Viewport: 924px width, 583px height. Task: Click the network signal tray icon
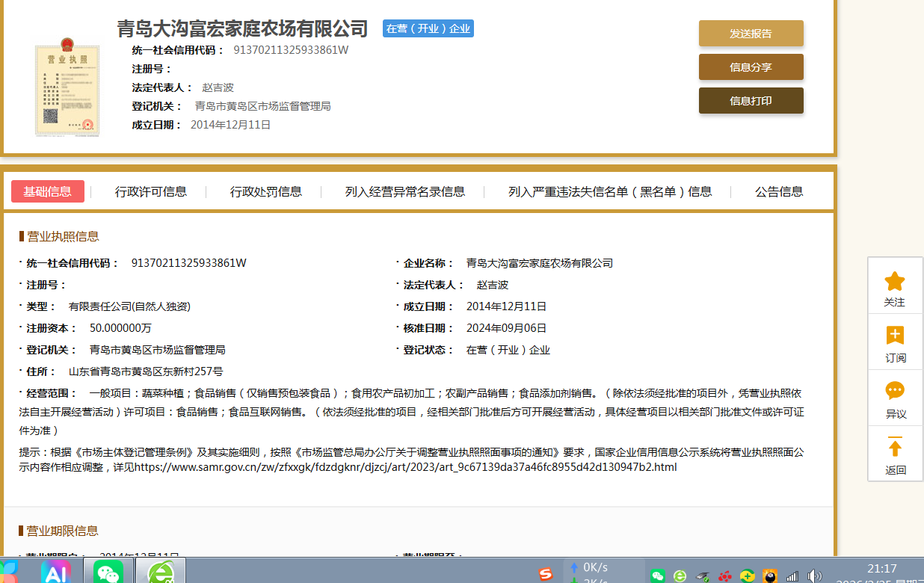click(792, 576)
